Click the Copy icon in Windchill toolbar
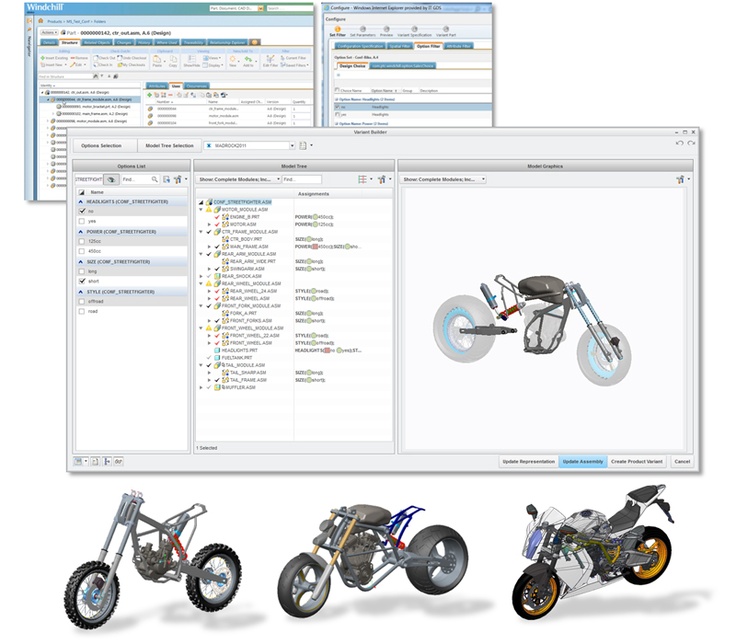736x644 pixels. point(173,59)
